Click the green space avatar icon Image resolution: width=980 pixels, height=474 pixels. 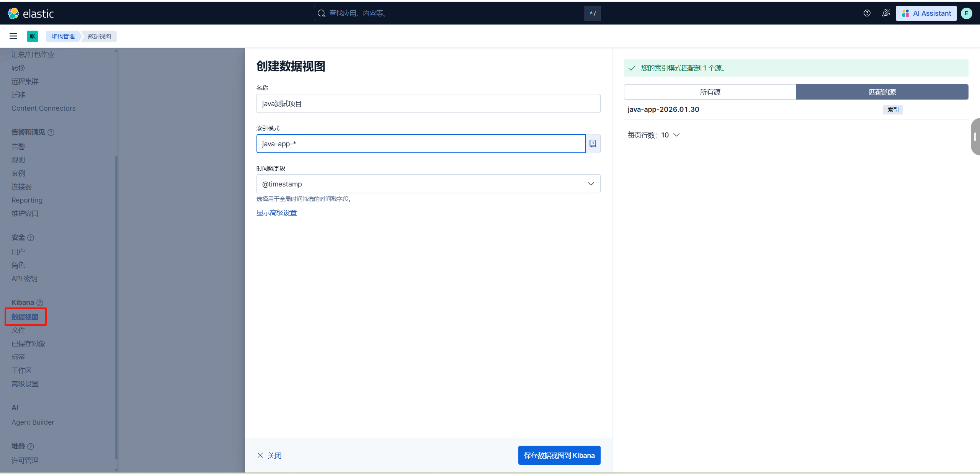coord(33,36)
